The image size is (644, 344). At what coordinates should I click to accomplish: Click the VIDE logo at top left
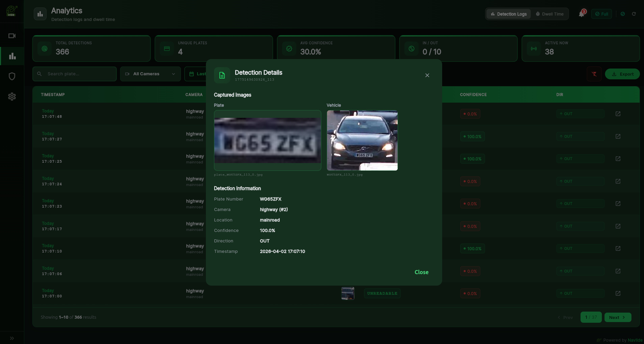coord(12,11)
